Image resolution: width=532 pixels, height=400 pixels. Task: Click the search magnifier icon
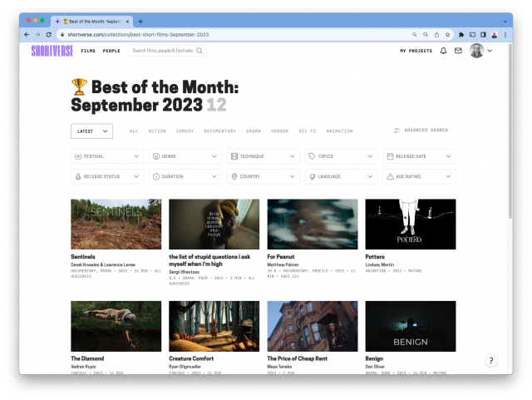point(200,51)
